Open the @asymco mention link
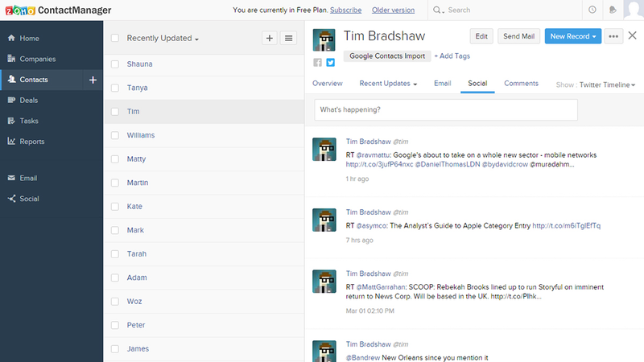644x362 pixels. (371, 226)
